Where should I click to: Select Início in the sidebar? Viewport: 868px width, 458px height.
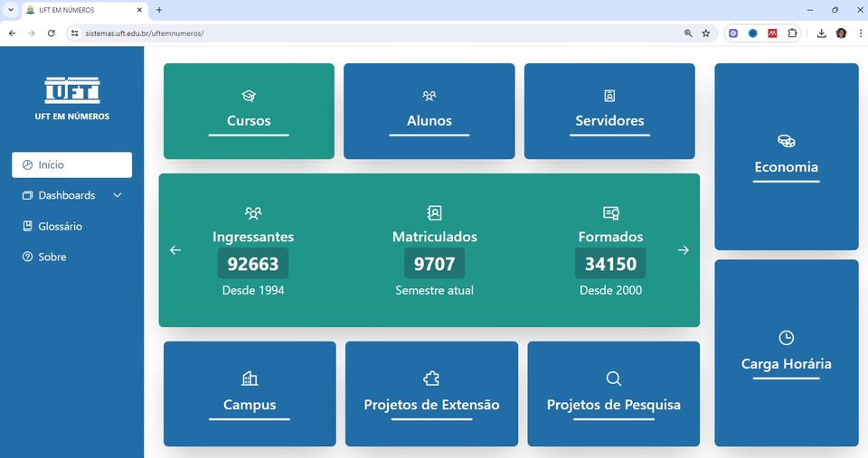click(71, 165)
